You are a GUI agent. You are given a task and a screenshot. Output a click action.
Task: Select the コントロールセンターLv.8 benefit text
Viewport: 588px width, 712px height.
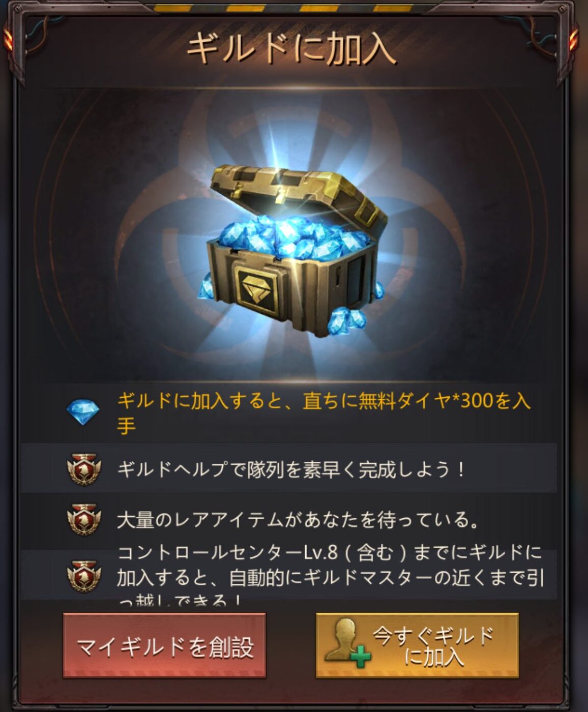(331, 576)
